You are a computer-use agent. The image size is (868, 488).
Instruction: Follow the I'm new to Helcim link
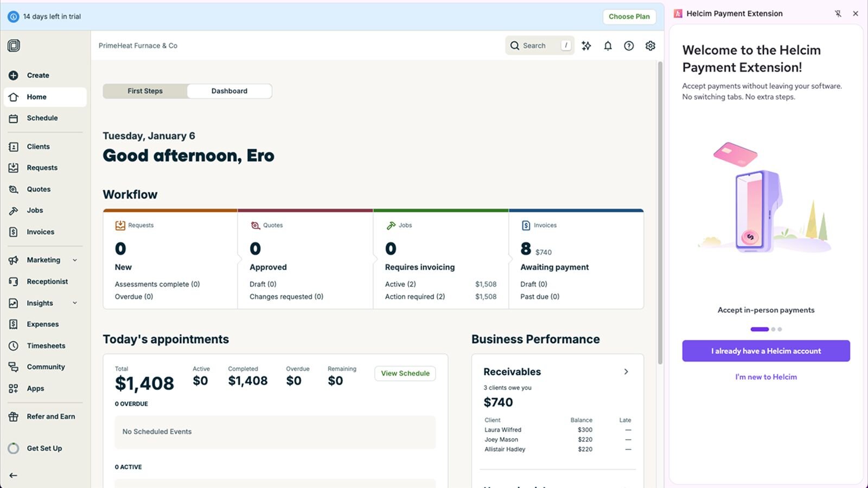[x=765, y=377]
